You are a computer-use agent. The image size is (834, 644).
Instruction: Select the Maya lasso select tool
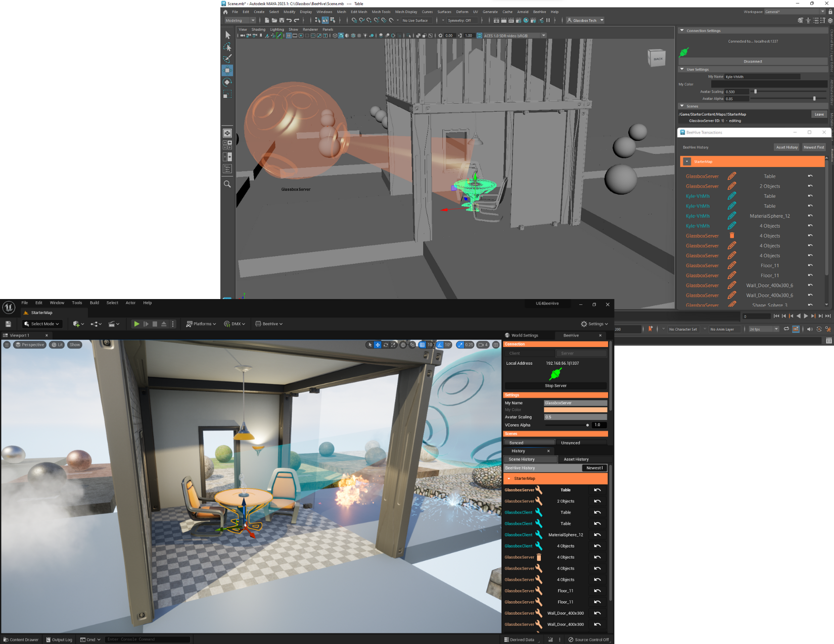227,46
